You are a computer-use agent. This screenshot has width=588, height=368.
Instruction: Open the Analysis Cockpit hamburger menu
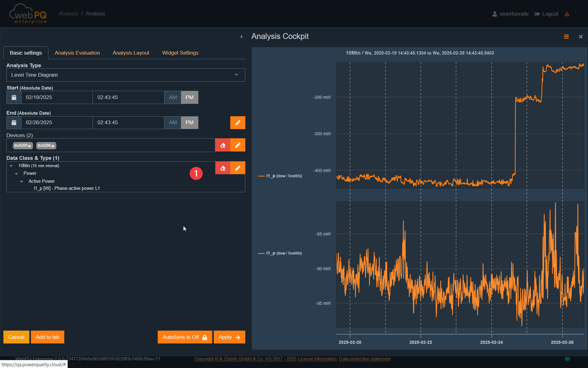(566, 37)
